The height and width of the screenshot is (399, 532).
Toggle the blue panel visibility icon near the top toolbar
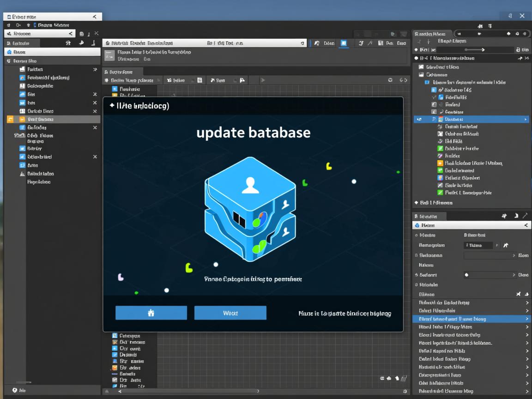343,43
